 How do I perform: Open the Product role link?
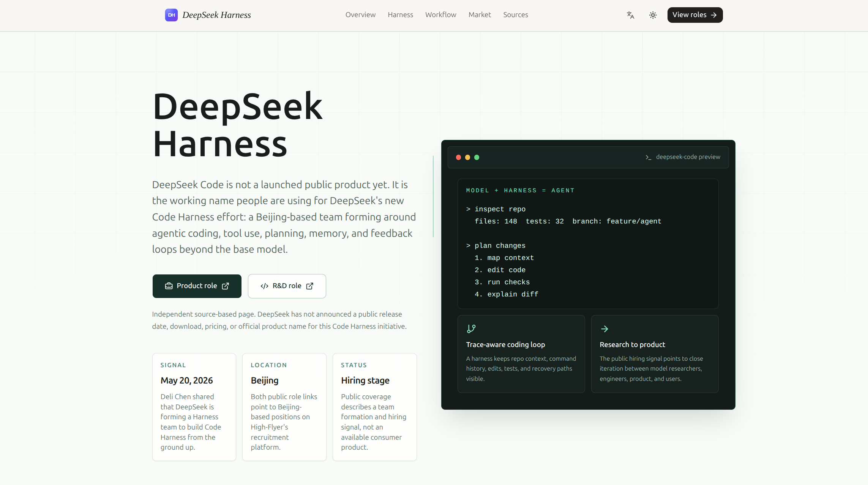pyautogui.click(x=197, y=286)
